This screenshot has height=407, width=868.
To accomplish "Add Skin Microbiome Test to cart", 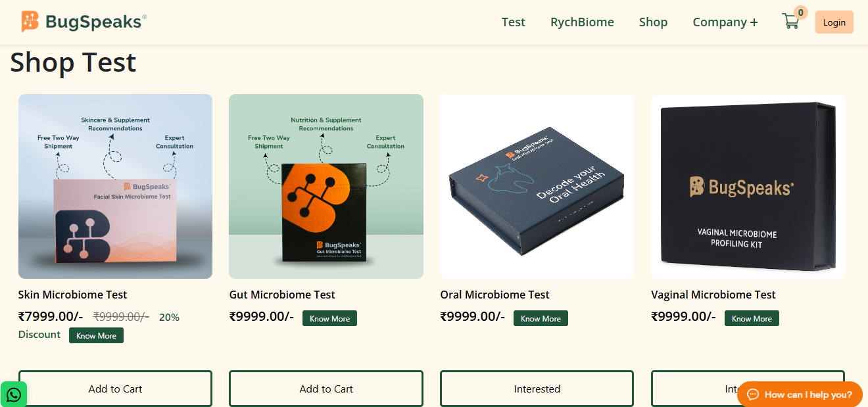I will click(x=115, y=389).
